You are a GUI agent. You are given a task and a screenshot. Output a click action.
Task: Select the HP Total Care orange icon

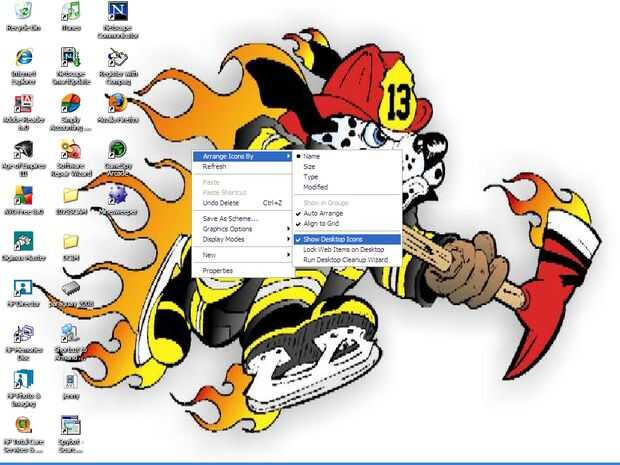pos(23,425)
